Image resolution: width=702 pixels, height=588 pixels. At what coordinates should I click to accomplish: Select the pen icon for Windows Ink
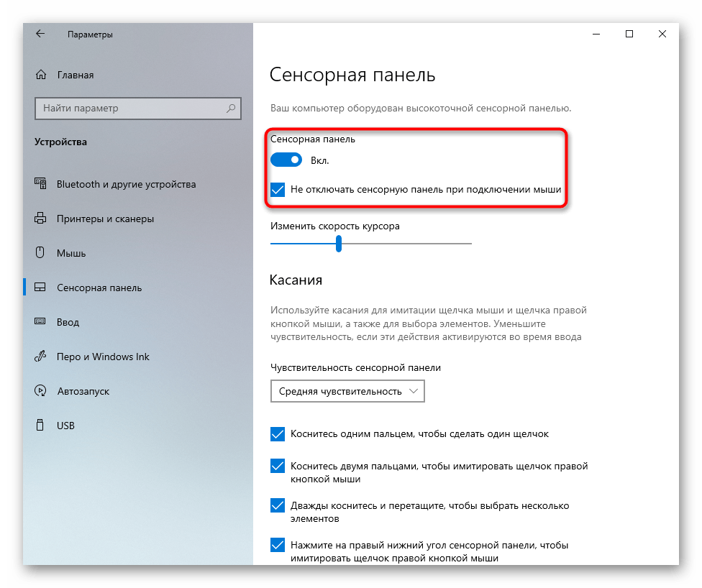coord(40,357)
